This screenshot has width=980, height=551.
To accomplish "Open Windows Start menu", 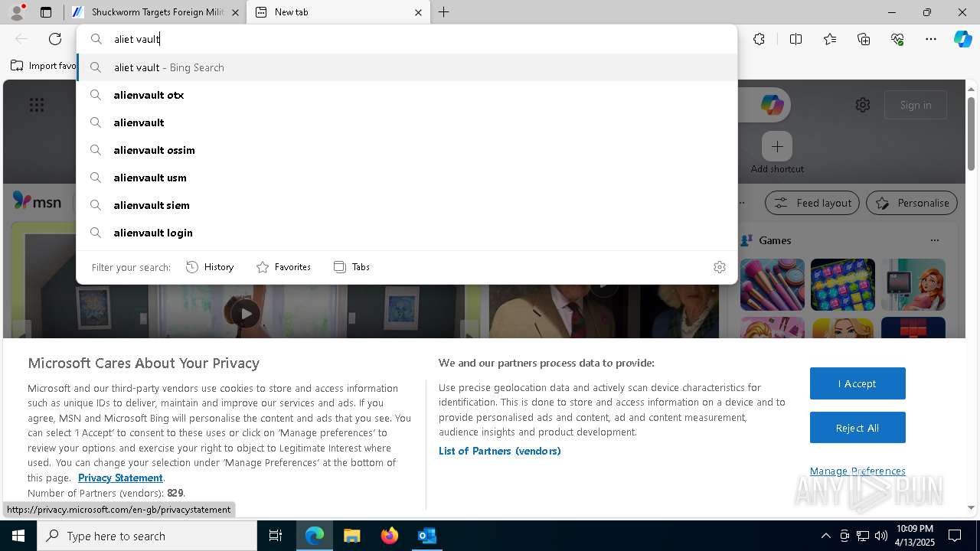I will [x=18, y=536].
